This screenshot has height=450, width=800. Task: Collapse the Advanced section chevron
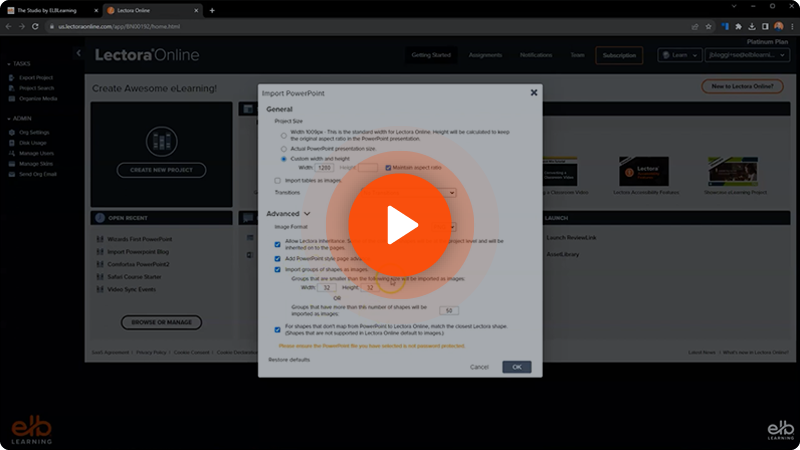(x=307, y=214)
